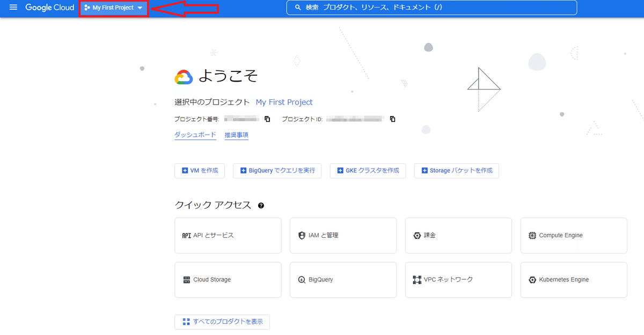This screenshot has width=644, height=335.
Task: Open the 課金 billing card
Action: click(459, 235)
